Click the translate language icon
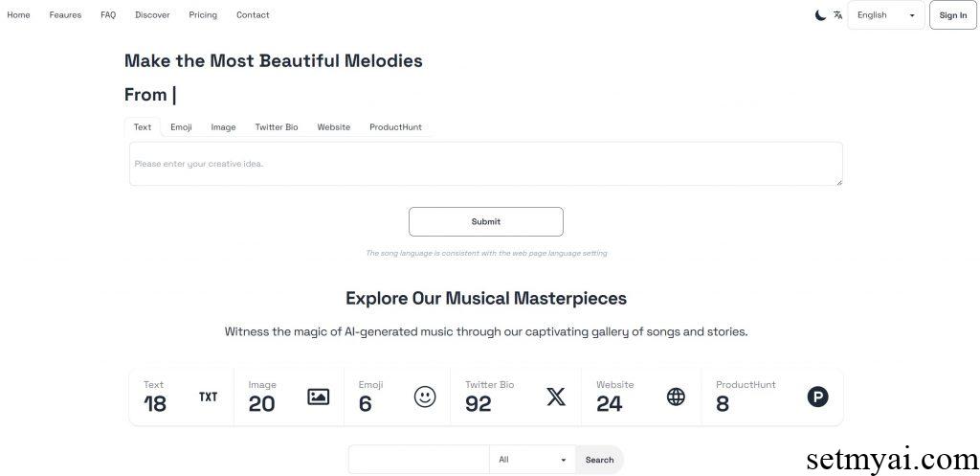 click(838, 15)
